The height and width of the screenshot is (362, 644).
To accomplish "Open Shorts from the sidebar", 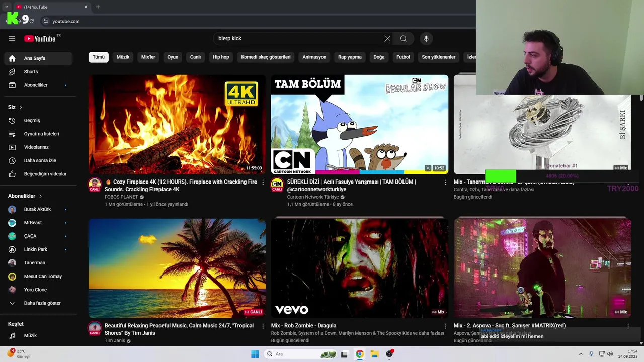I will click(39, 72).
